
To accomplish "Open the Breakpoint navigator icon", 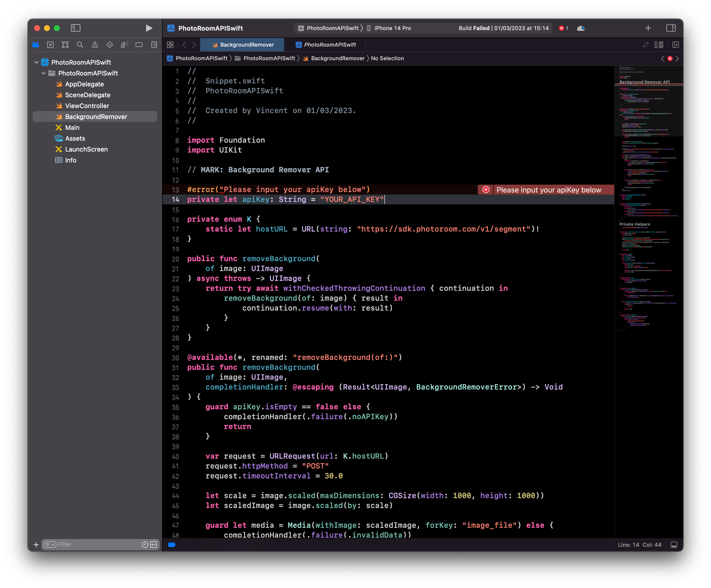I will (139, 45).
